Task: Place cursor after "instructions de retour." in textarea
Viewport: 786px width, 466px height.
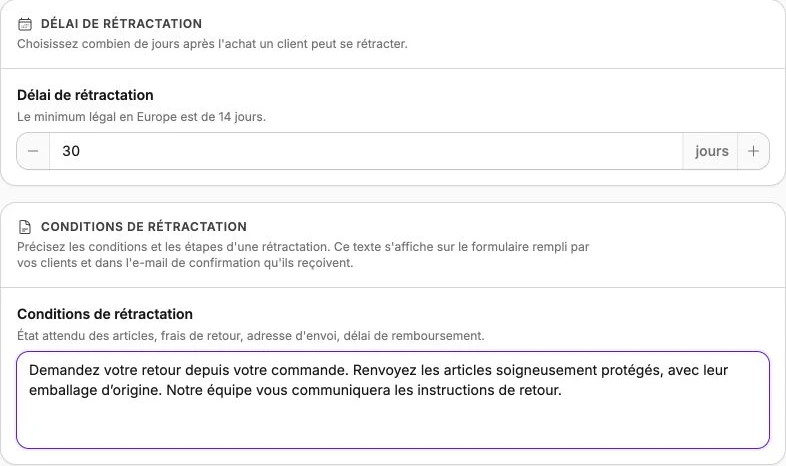Action: 562,390
